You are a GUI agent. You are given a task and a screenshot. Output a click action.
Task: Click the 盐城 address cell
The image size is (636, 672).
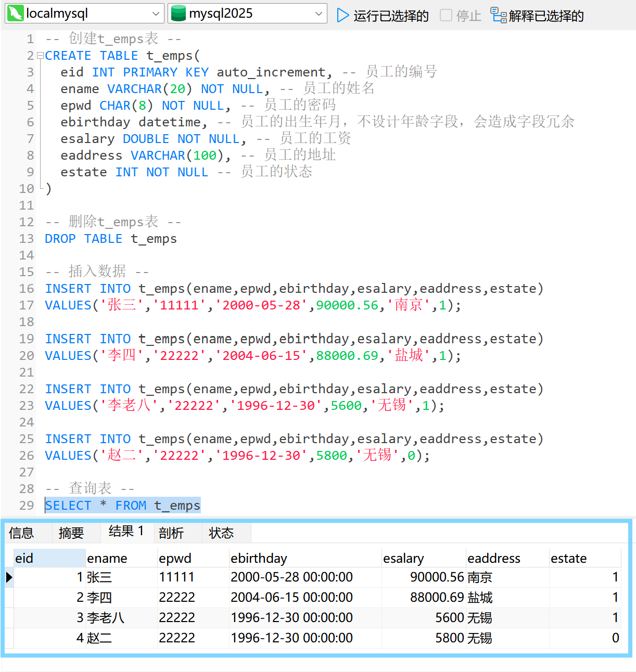pos(507,598)
